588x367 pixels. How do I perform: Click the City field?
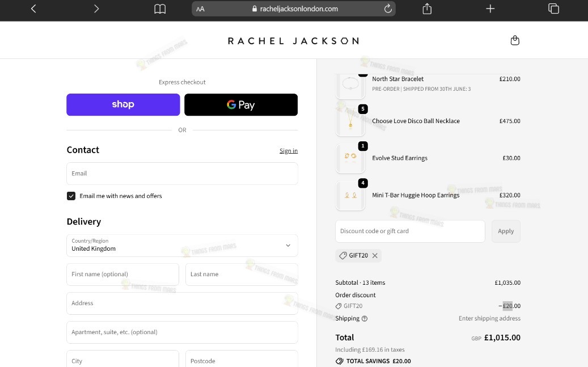tap(122, 358)
